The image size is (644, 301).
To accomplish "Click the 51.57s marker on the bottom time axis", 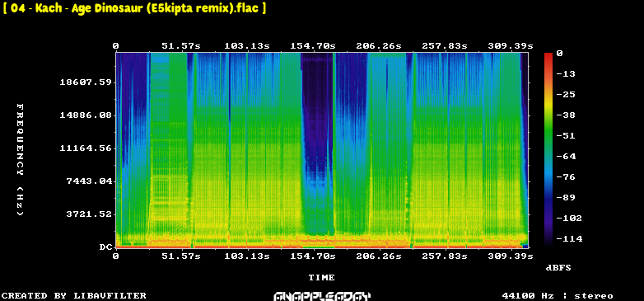I will pos(181,256).
